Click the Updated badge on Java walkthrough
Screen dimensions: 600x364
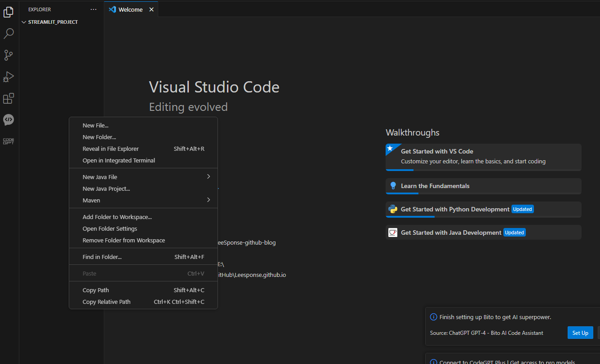(x=515, y=232)
